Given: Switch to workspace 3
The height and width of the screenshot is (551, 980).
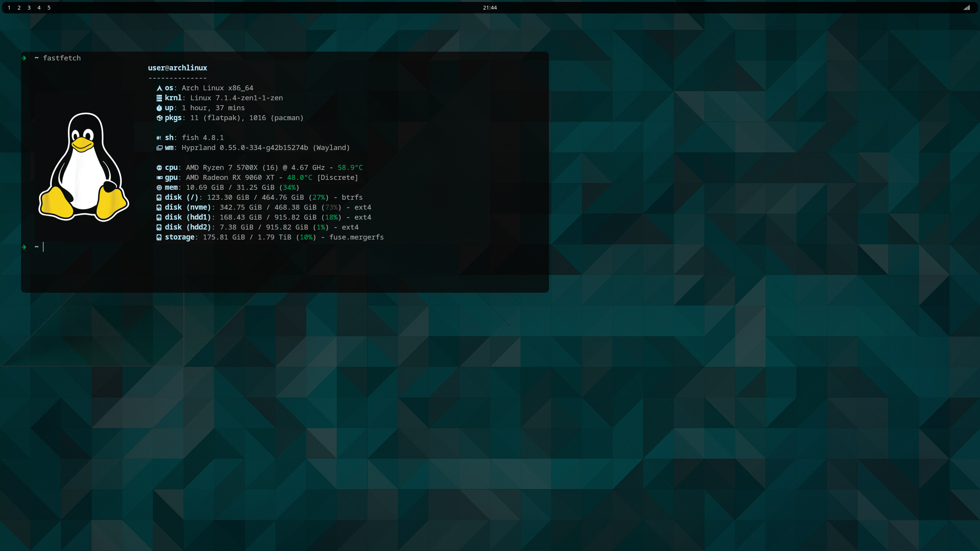Looking at the screenshot, I should pos(29,8).
